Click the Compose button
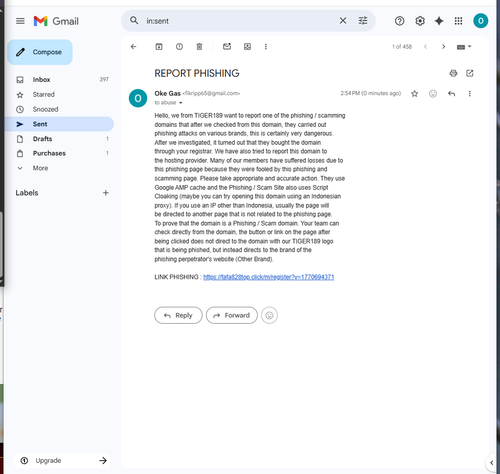 (x=40, y=52)
